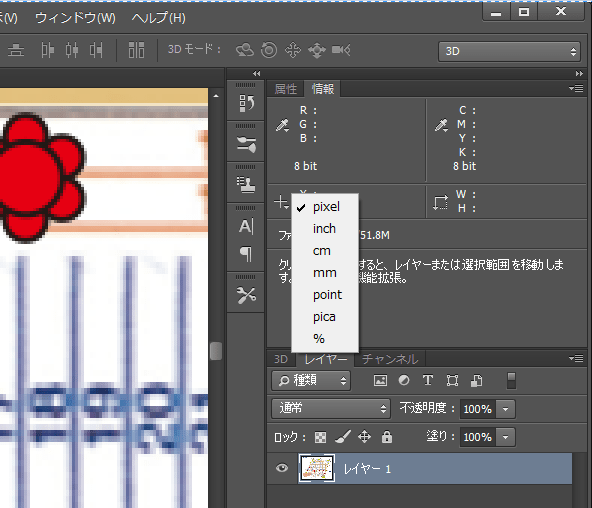592x508 pixels.
Task: Collapse icon panel dock with double arrows
Action: click(x=257, y=74)
